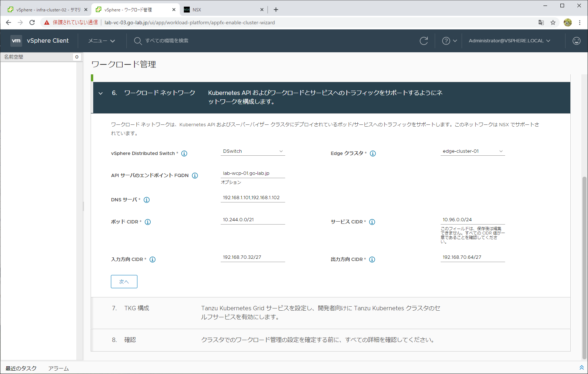Open the 最近のタスク tab
This screenshot has height=374, width=588.
(21, 368)
